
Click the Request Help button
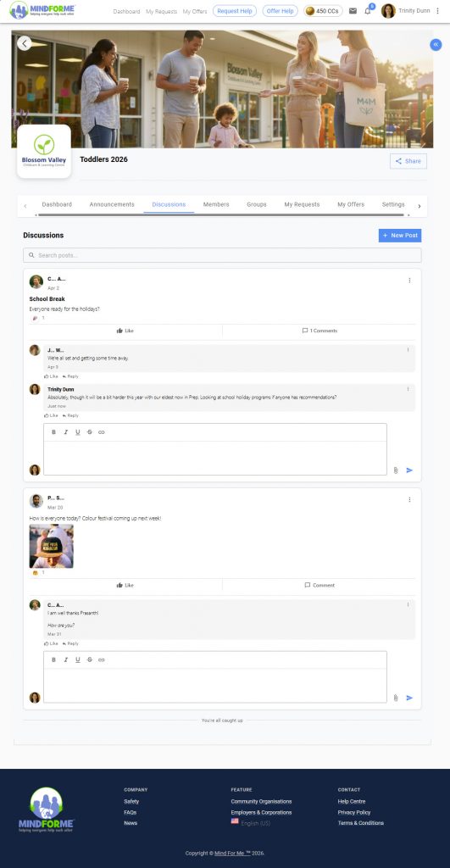coord(235,11)
